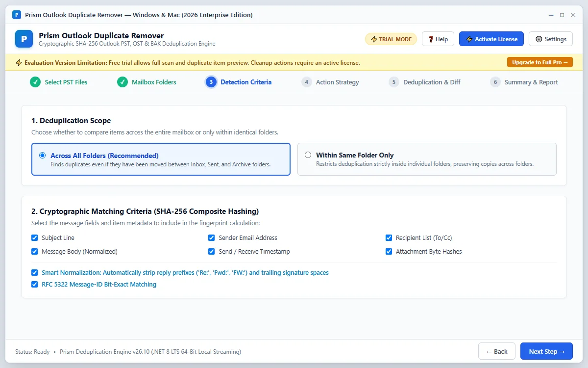Toggle Sender Email Address checkbox
This screenshot has width=588, height=368.
(212, 237)
